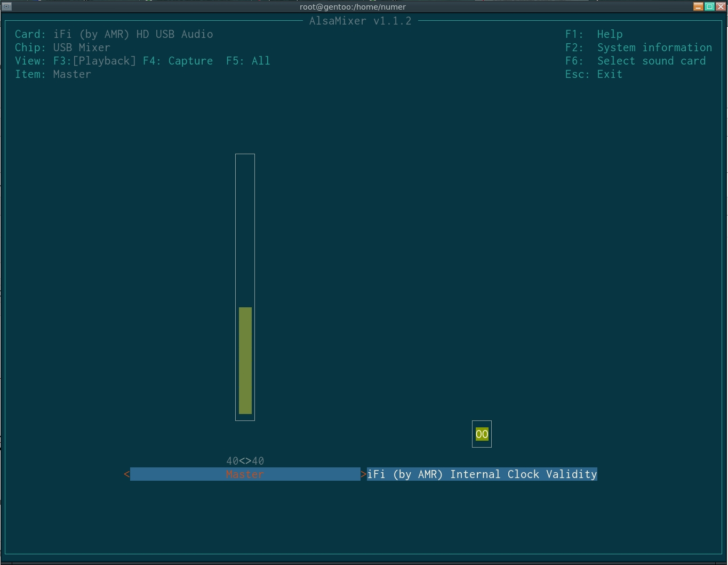The height and width of the screenshot is (565, 728).
Task: Click the left arrow before Master
Action: 126,474
